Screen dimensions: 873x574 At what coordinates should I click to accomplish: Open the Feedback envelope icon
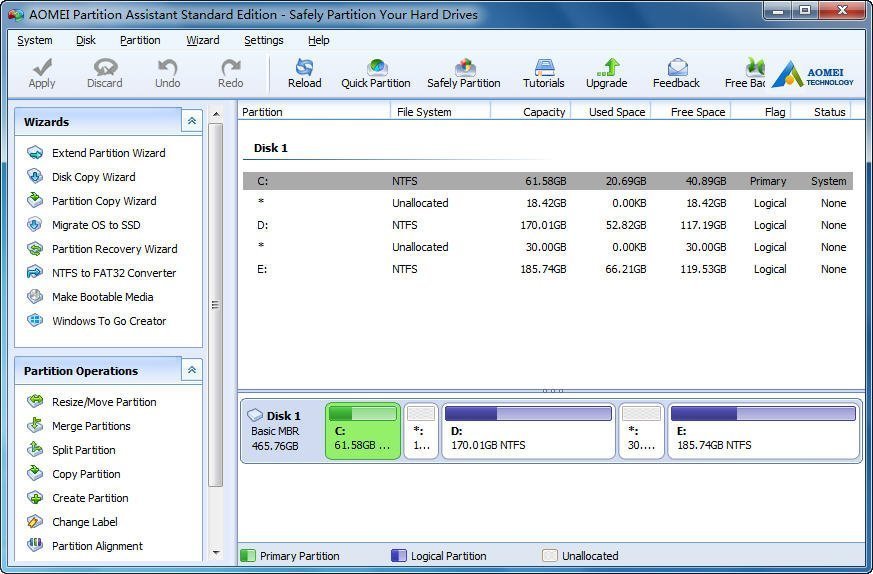coord(677,67)
